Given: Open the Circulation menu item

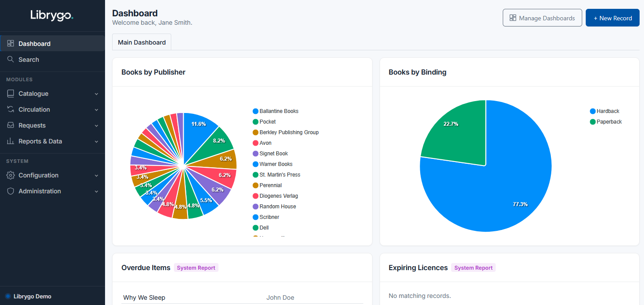Looking at the screenshot, I should pos(53,109).
